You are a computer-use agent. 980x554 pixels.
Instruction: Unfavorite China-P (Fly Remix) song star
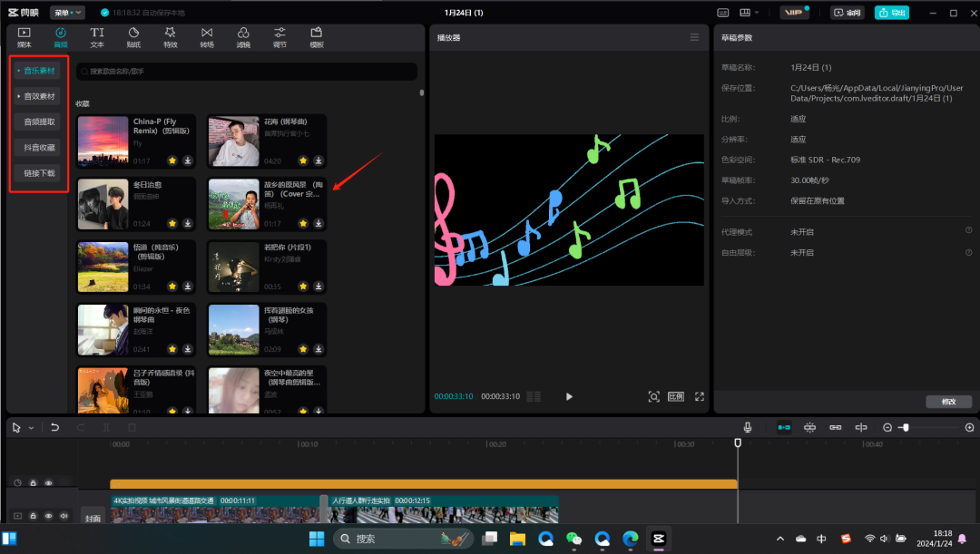pos(172,160)
